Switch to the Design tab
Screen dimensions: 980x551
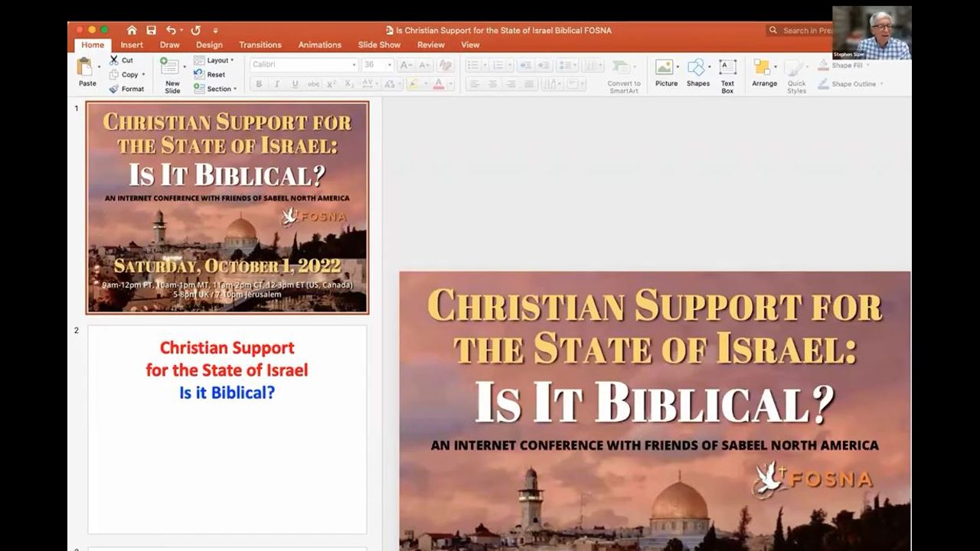click(x=209, y=45)
